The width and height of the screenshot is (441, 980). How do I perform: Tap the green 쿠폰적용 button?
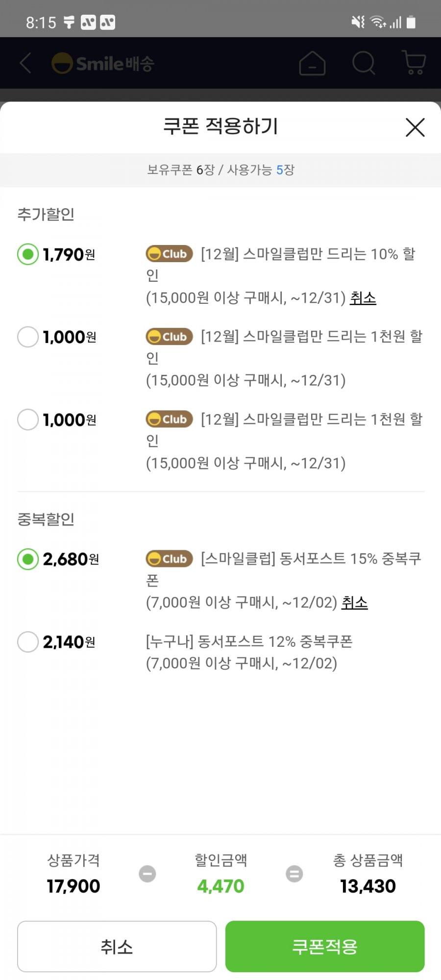(x=325, y=946)
